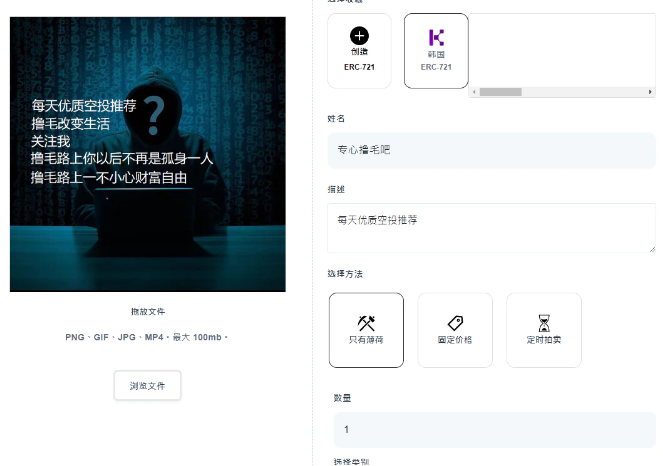Click the PNG GIF JPG MP4 format text
Image resolution: width=663 pixels, height=466 pixels.
146,337
